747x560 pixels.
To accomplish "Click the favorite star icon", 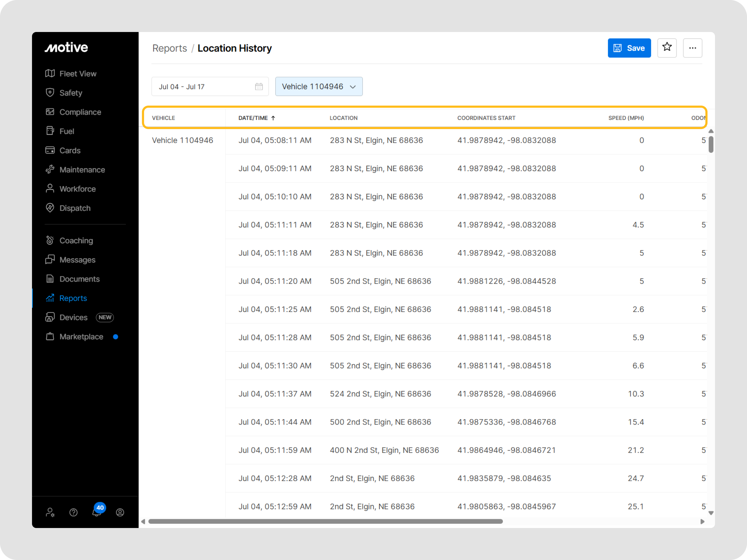I will [667, 47].
